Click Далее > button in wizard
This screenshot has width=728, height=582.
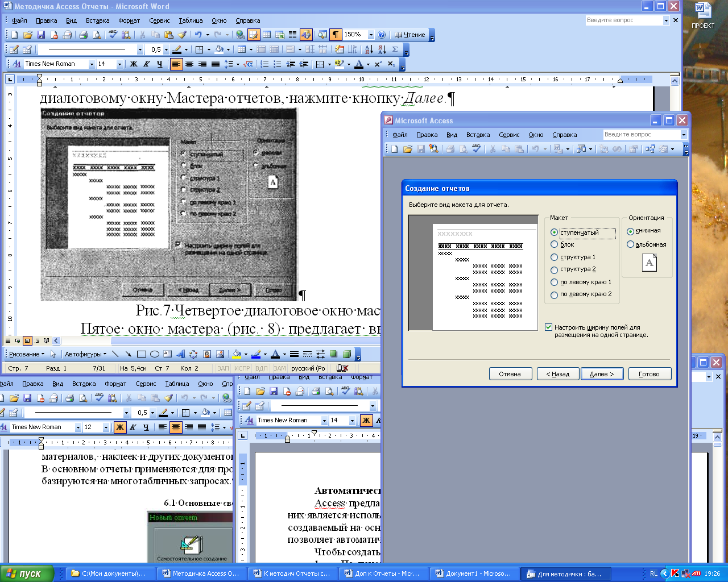pos(602,374)
